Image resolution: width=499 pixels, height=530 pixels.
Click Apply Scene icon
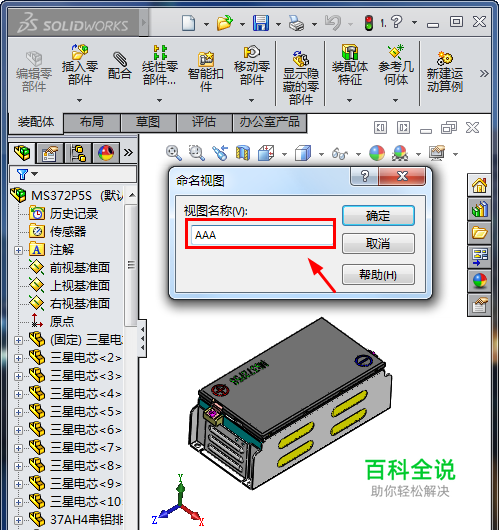click(x=400, y=153)
